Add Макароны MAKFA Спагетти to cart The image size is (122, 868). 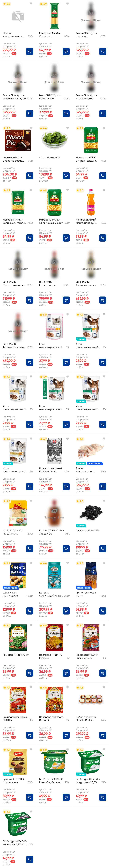[66, 52]
